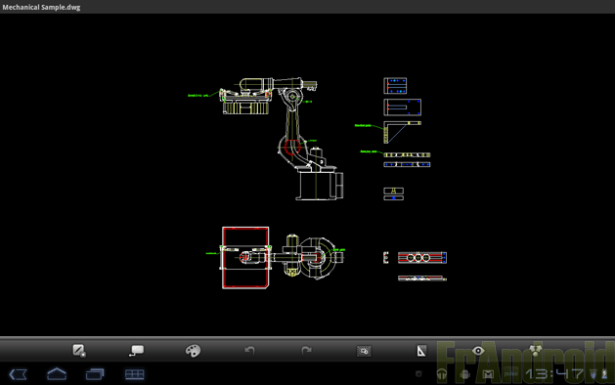
Task: Open the headphones notification icon
Action: 442,374
